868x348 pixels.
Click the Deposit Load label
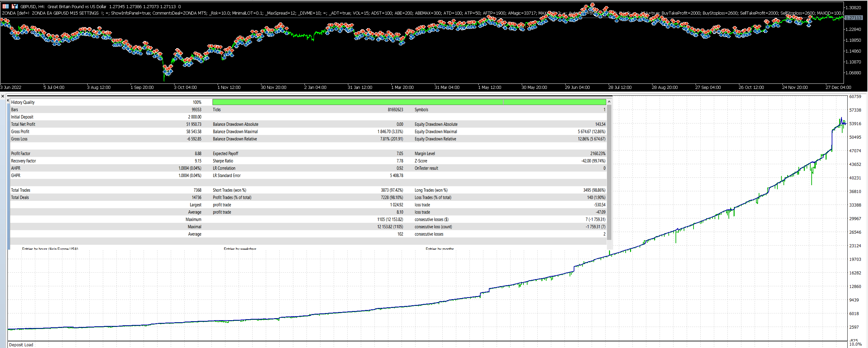[21, 345]
